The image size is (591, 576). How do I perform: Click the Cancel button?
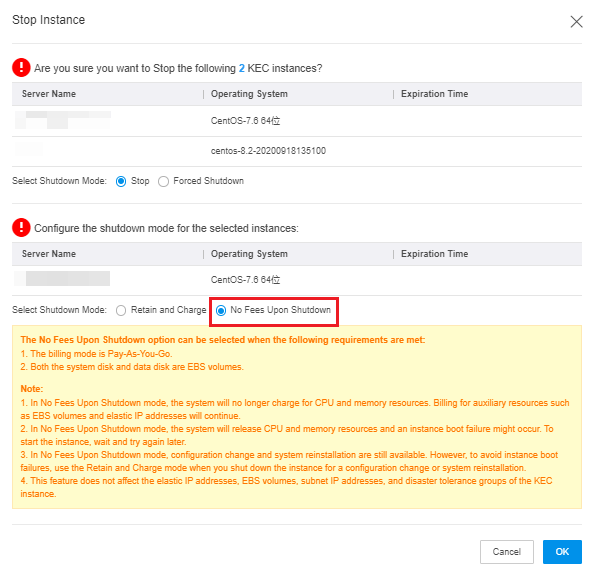point(507,552)
